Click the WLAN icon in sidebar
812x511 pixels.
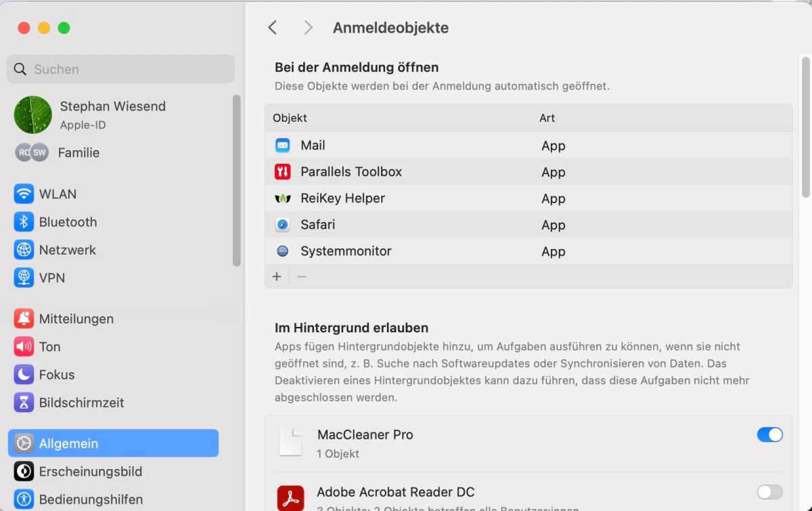pos(24,194)
